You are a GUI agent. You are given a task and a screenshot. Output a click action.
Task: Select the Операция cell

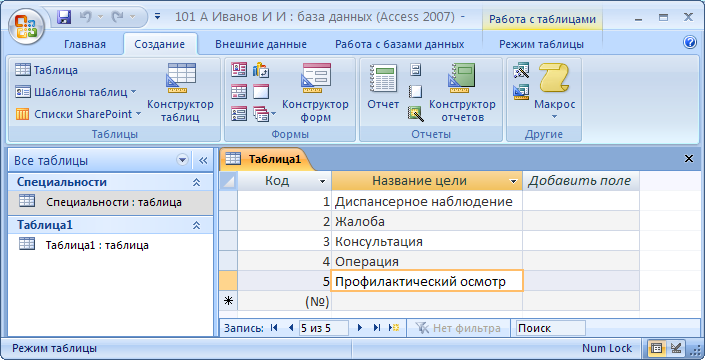click(x=427, y=261)
